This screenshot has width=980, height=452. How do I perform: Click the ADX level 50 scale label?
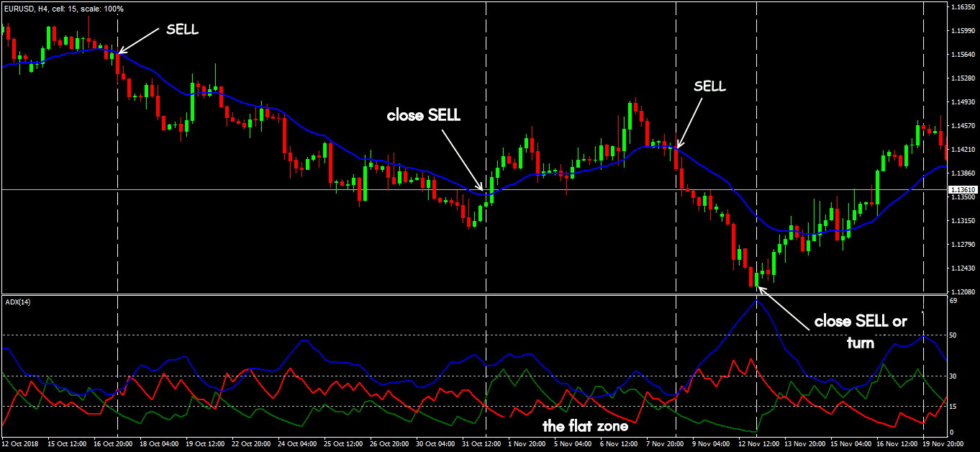pyautogui.click(x=953, y=335)
